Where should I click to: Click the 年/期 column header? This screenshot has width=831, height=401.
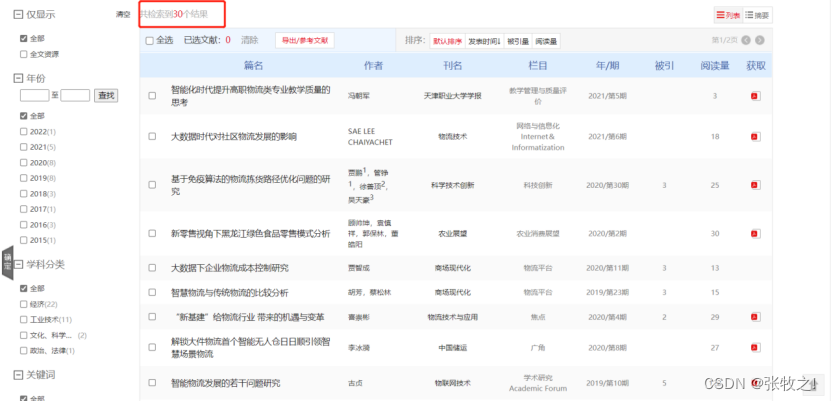(607, 66)
